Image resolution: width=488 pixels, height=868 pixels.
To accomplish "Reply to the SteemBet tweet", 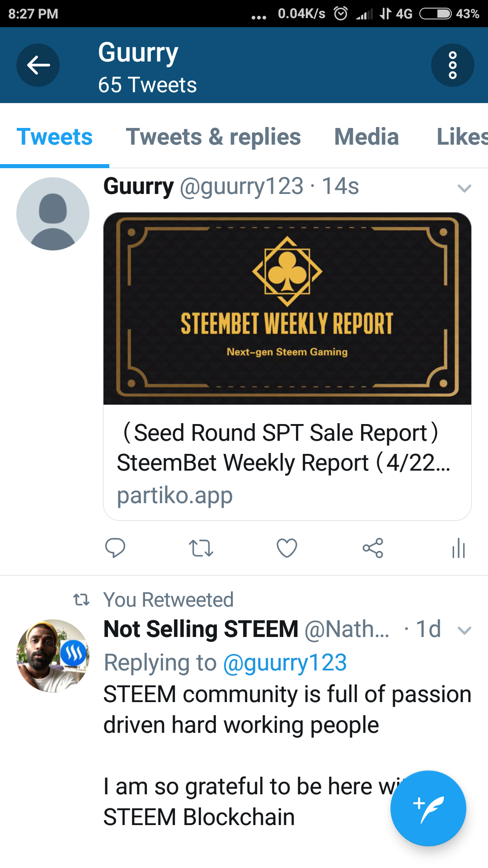I will pyautogui.click(x=115, y=548).
